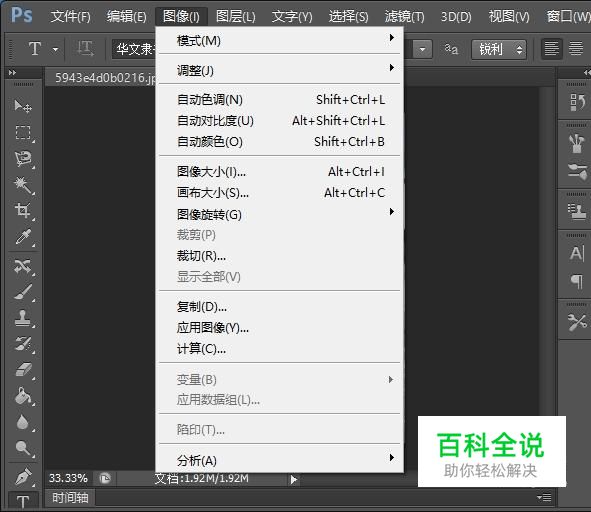Open the font family 华文隶书 dropdown
591x512 pixels.
[134, 49]
